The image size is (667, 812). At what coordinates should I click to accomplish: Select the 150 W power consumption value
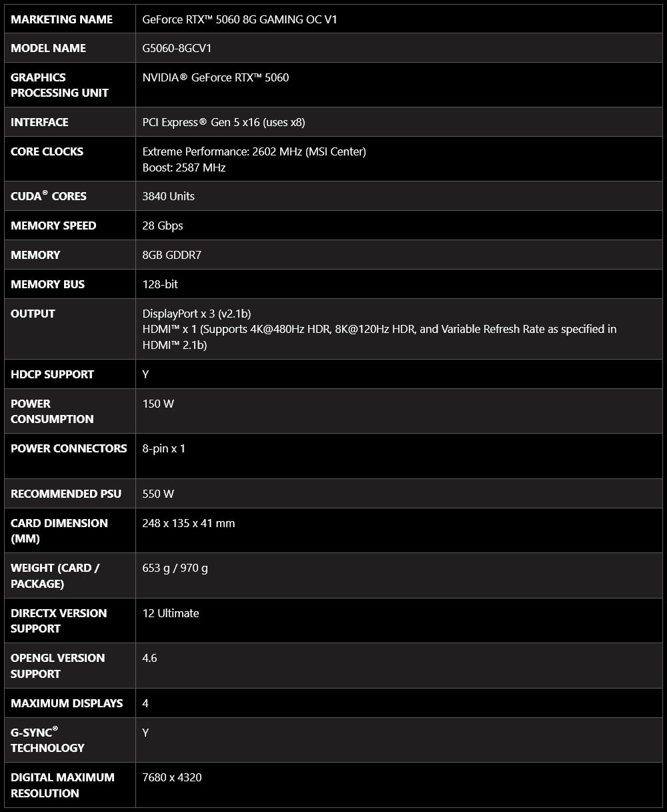pyautogui.click(x=158, y=404)
